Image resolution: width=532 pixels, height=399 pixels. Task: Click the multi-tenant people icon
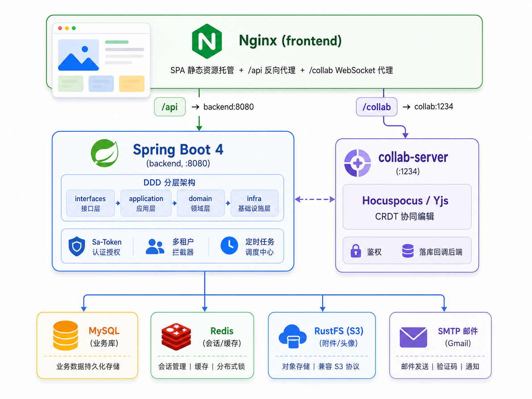155,247
